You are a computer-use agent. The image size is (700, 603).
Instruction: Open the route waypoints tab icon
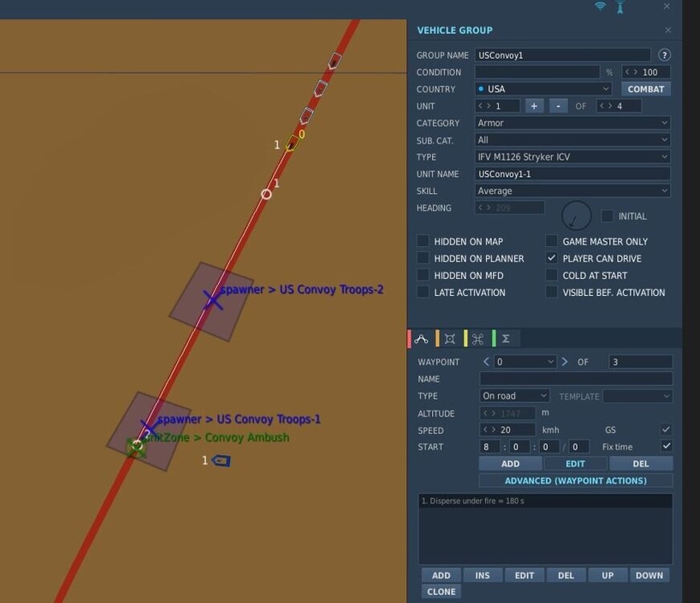pyautogui.click(x=421, y=339)
